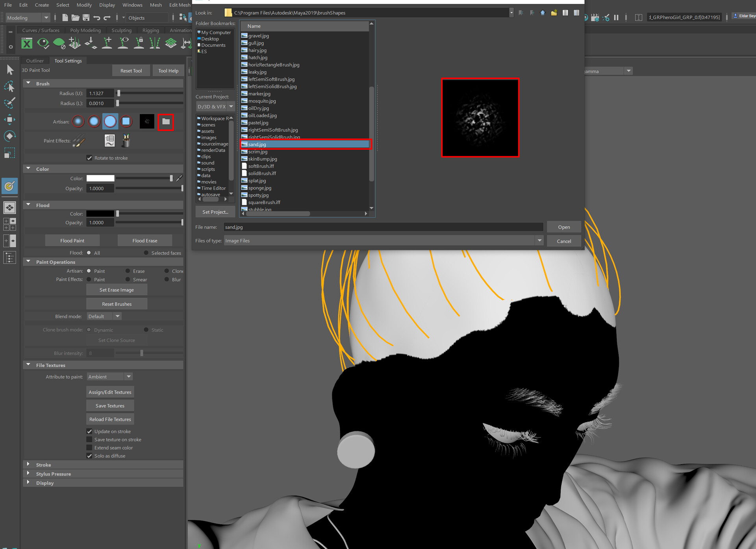This screenshot has width=756, height=549.
Task: Switch to the Outliner tab
Action: (x=35, y=61)
